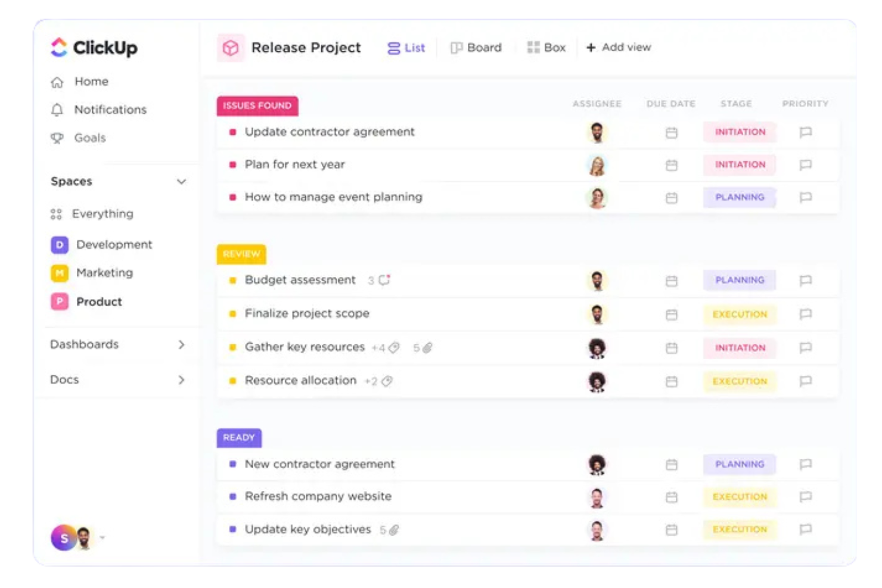Set priority flag for New contractor agreement
This screenshot has height=588, width=882.
(x=806, y=464)
